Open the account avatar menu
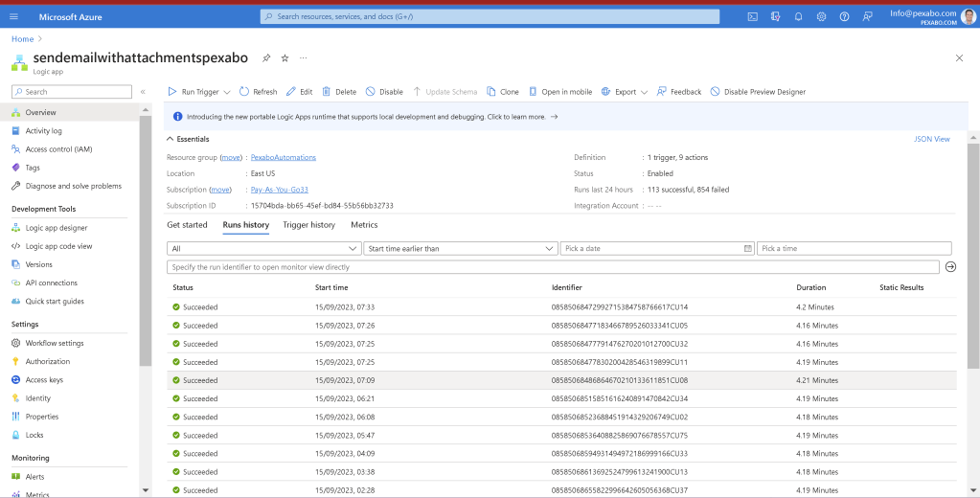Screen dimensions: 980x498 969,16
